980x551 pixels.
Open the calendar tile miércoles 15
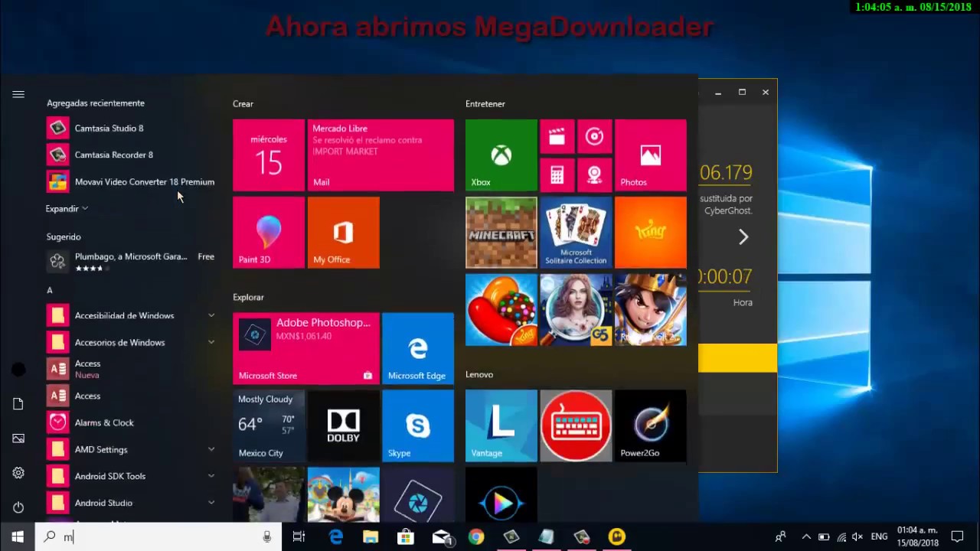coord(269,155)
